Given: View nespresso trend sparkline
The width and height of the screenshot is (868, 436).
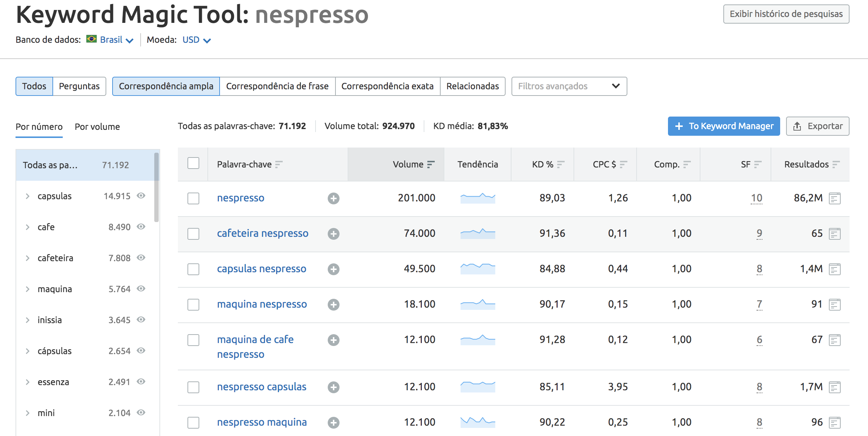Looking at the screenshot, I should 478,198.
